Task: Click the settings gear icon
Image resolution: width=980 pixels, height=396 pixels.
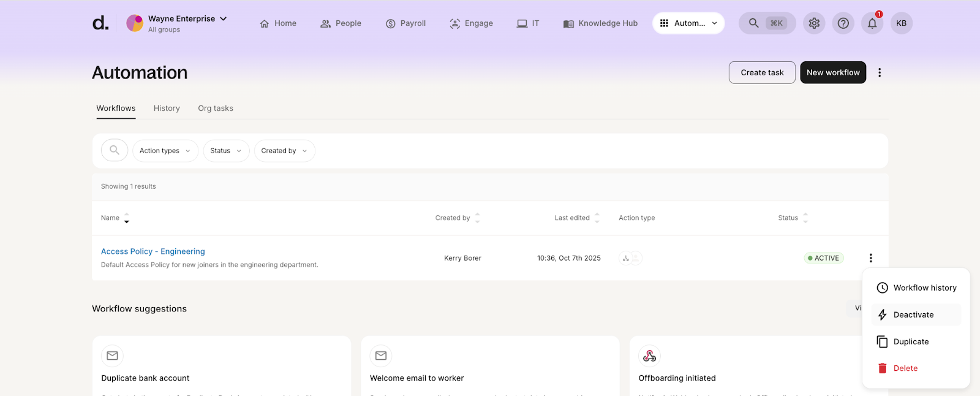Action: tap(814, 23)
